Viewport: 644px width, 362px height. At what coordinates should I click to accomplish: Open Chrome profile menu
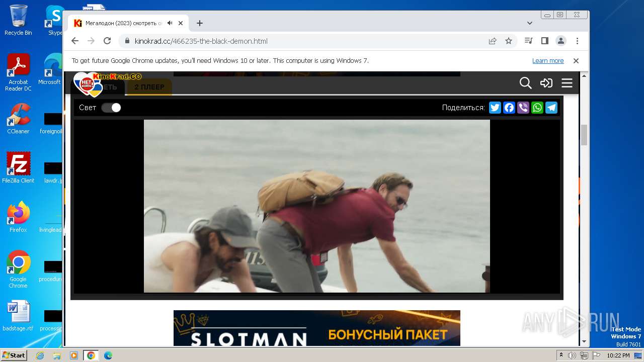[x=561, y=41]
